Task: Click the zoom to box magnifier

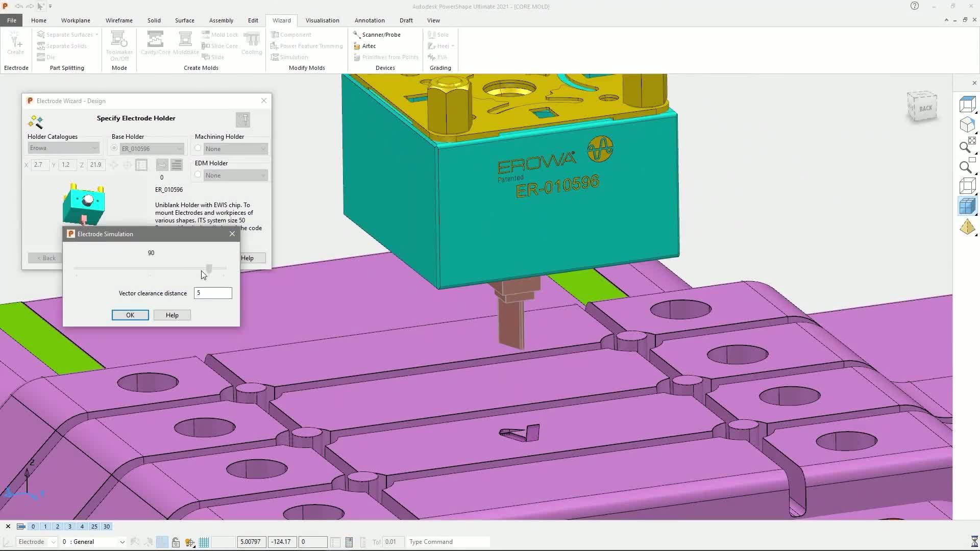Action: [967, 166]
